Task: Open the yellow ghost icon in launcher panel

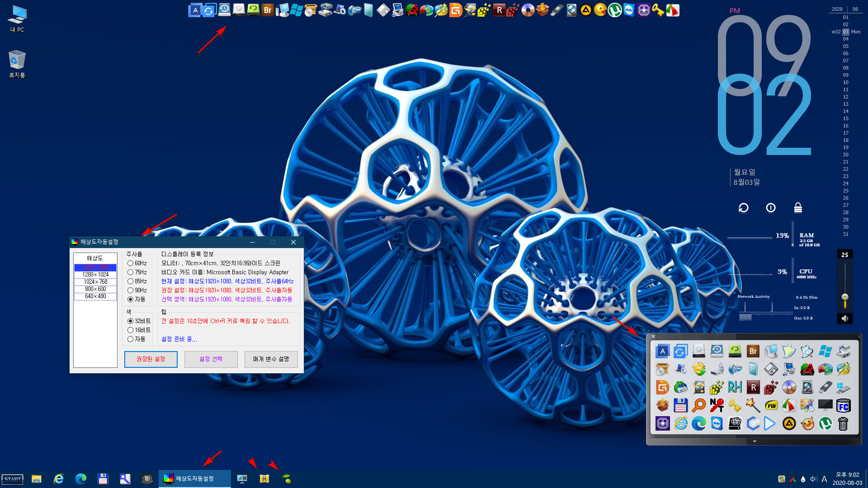Action: 789,351
